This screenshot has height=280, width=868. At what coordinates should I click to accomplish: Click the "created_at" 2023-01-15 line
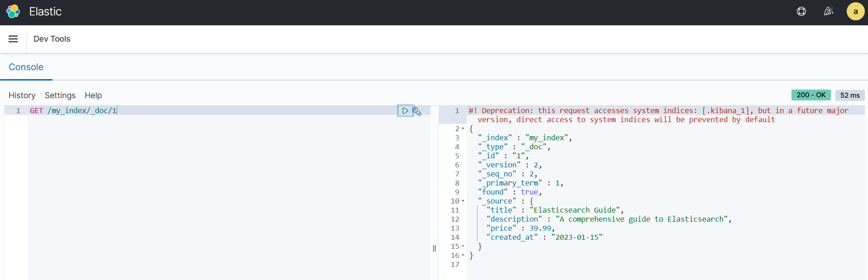(x=545, y=237)
